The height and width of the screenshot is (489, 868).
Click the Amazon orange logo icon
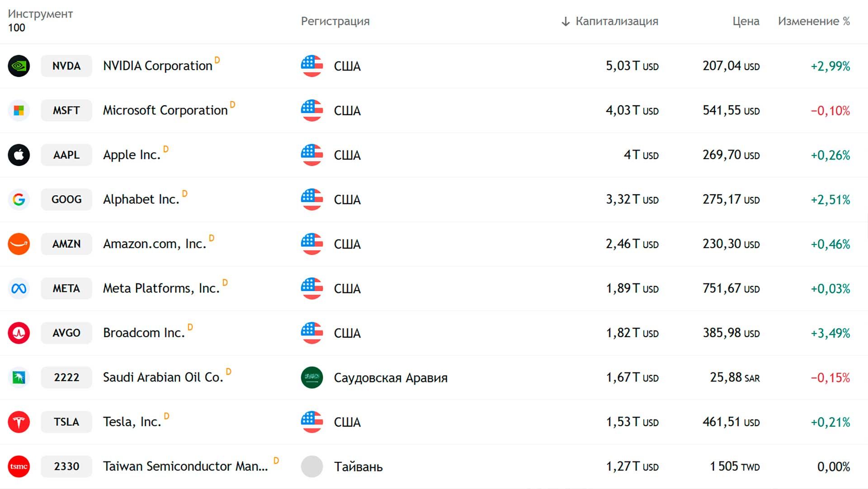tap(19, 244)
